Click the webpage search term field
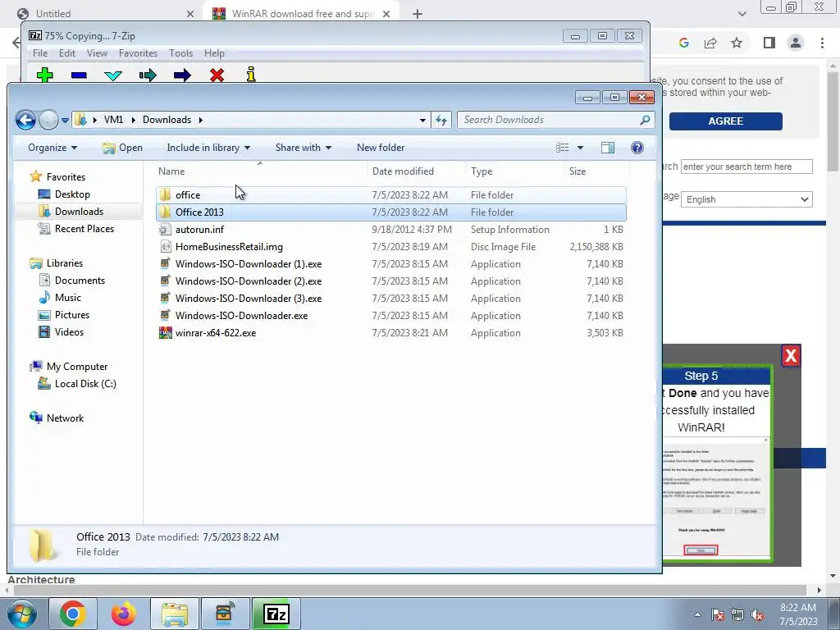This screenshot has width=840, height=630. coord(746,167)
